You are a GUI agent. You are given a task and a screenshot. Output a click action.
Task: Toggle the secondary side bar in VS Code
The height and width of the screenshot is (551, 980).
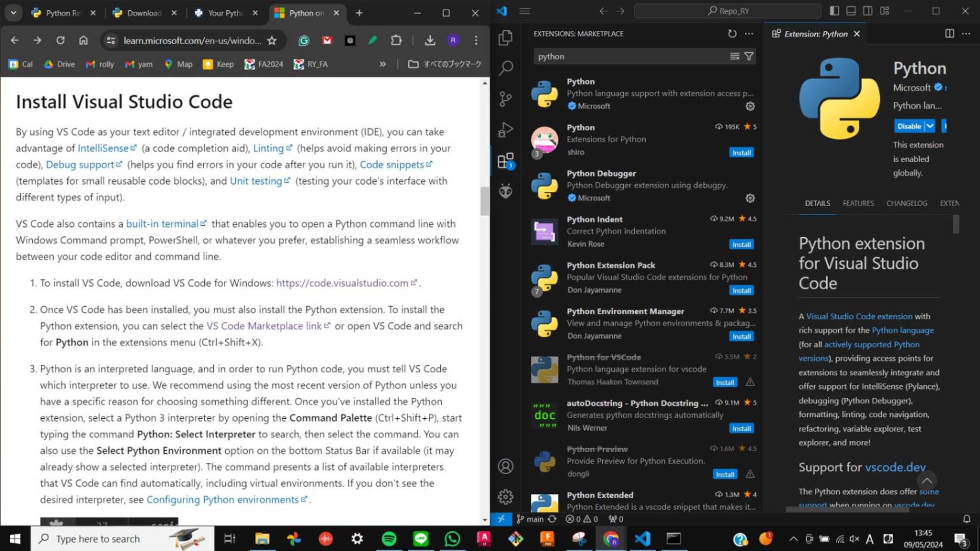[x=867, y=11]
